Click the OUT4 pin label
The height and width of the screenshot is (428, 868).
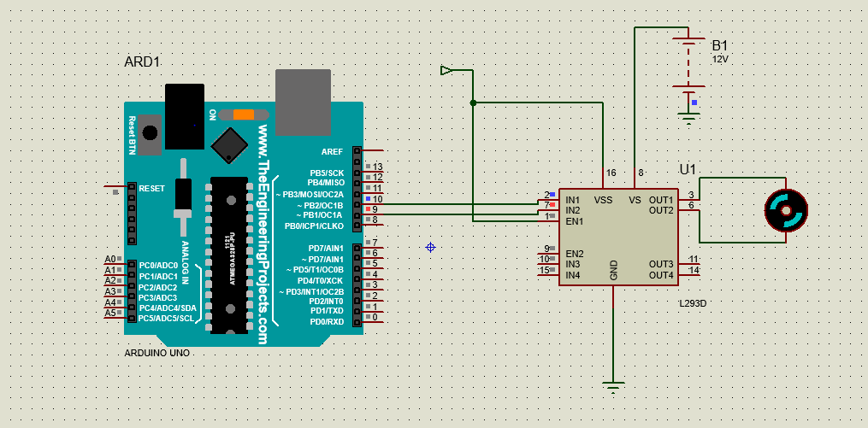click(x=661, y=275)
